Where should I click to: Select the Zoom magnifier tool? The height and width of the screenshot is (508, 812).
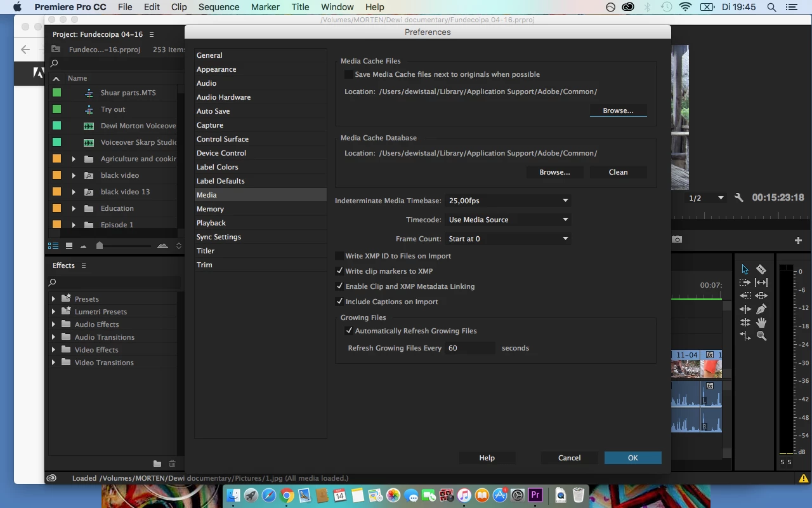pyautogui.click(x=761, y=336)
